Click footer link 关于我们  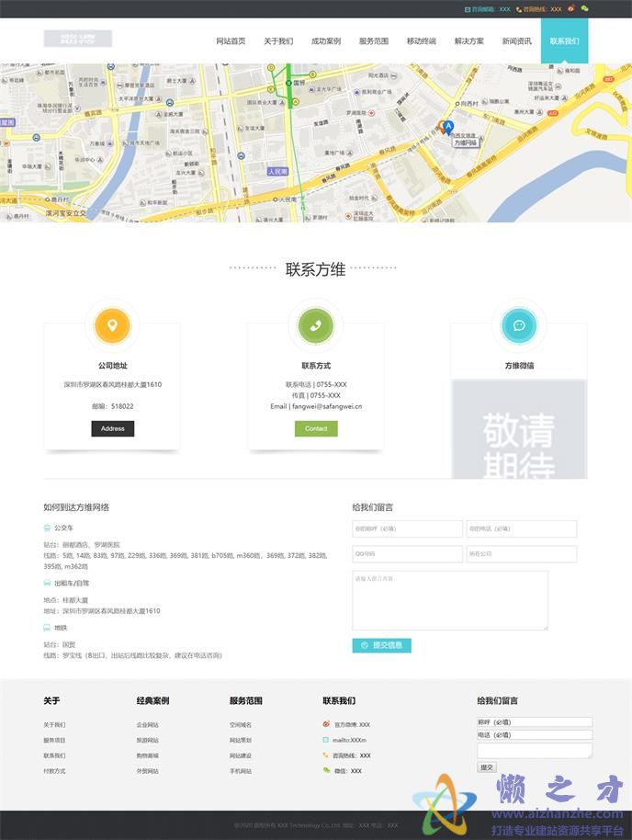54,725
